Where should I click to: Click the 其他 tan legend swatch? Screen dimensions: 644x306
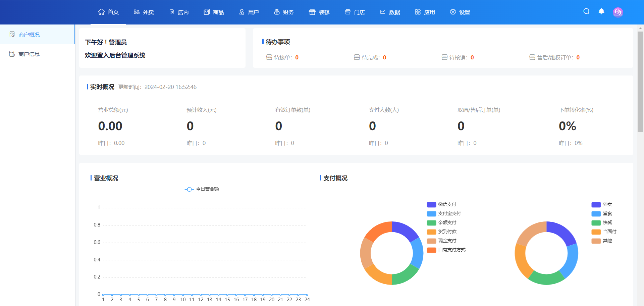tap(596, 241)
